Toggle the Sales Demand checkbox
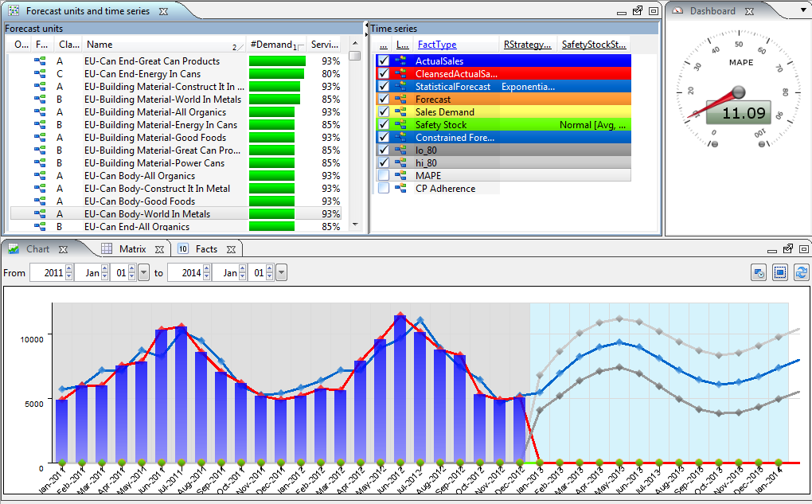The height and width of the screenshot is (504, 812). pyautogui.click(x=383, y=112)
